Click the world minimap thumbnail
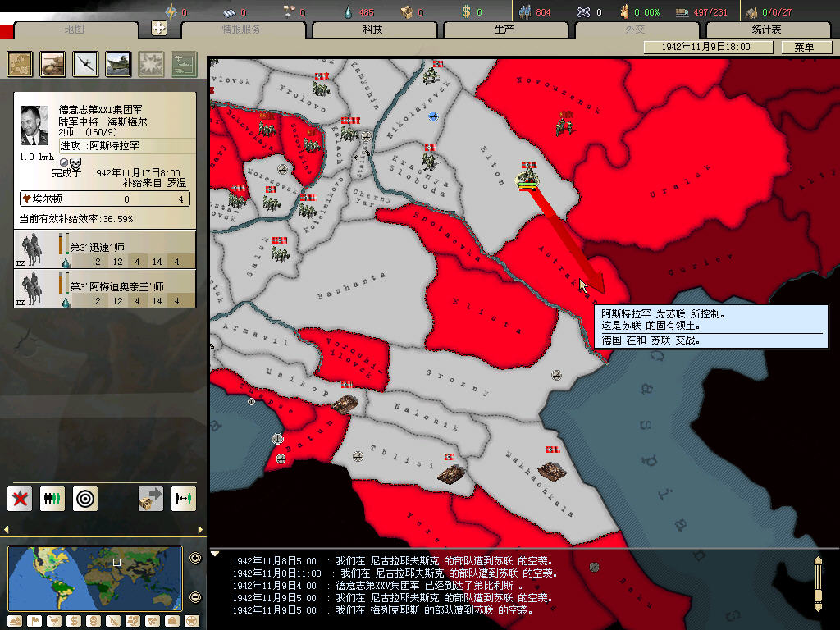840x630 pixels. click(94, 577)
